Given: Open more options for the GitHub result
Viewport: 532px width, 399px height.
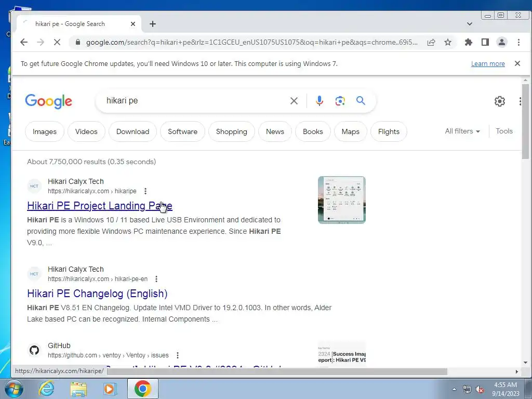Looking at the screenshot, I should click(x=178, y=355).
